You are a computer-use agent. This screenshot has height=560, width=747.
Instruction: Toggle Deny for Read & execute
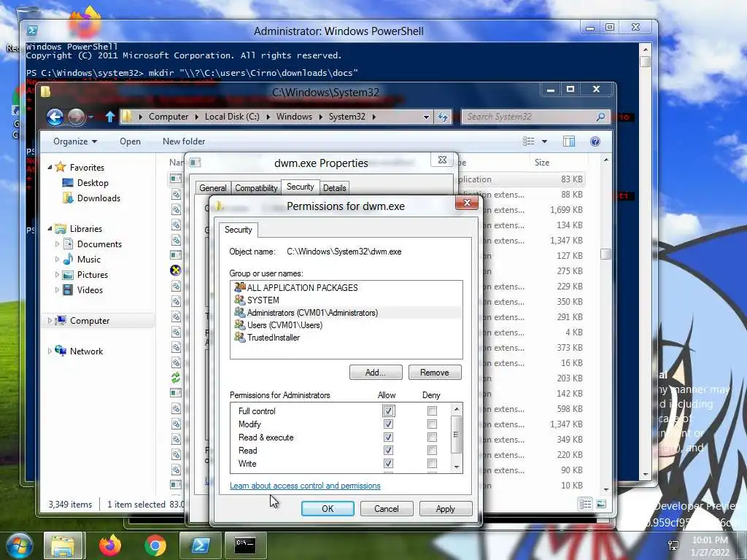(432, 437)
